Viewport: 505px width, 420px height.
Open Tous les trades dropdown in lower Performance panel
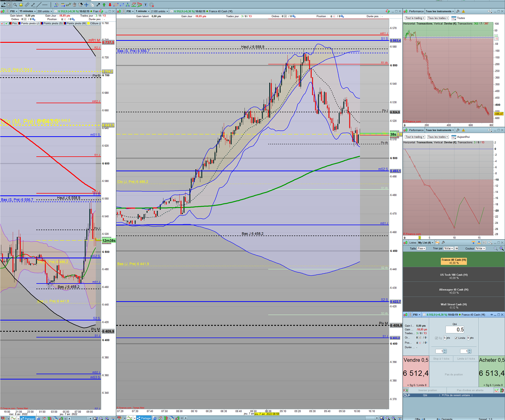[x=438, y=137]
